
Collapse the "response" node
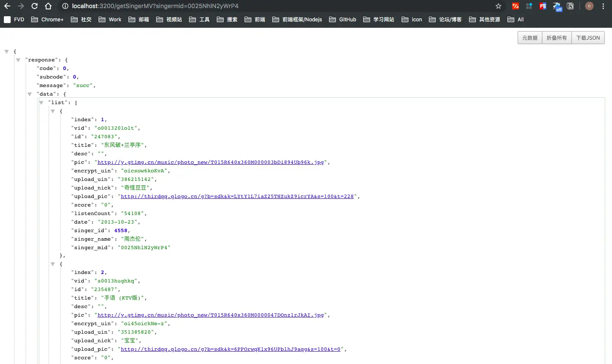(x=18, y=60)
